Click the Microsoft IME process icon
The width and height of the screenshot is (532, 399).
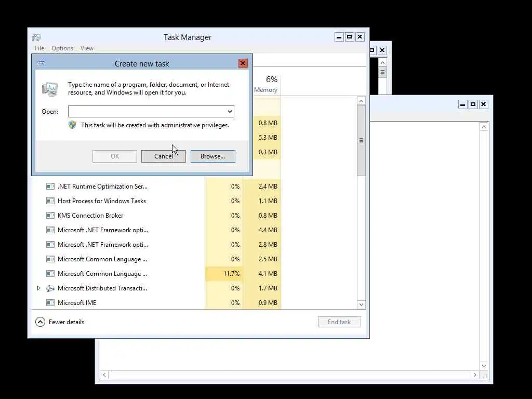(x=50, y=303)
